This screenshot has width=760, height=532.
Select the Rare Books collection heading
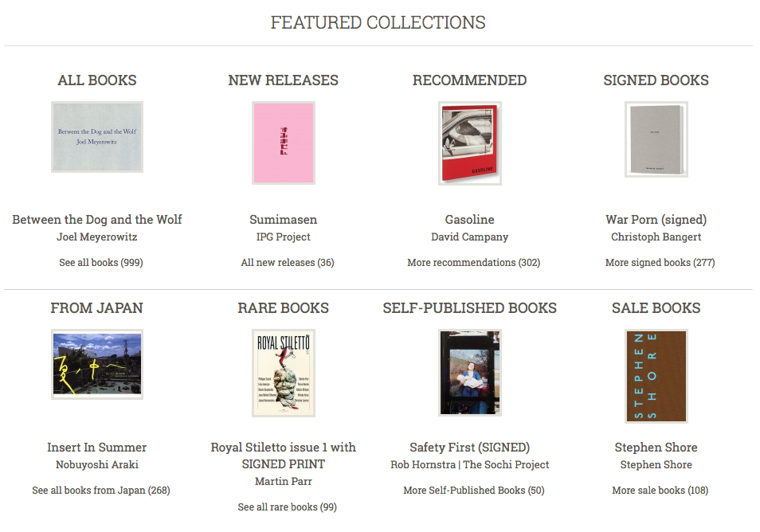tap(284, 308)
